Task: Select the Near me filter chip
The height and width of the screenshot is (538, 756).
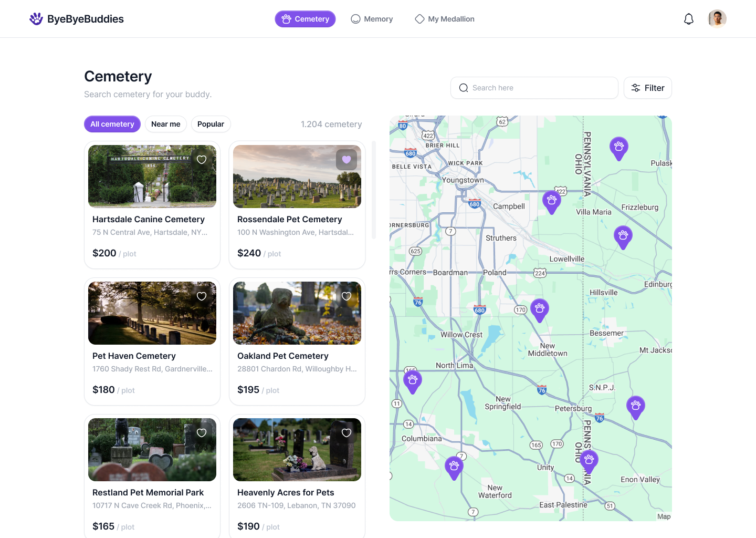Action: [x=166, y=124]
